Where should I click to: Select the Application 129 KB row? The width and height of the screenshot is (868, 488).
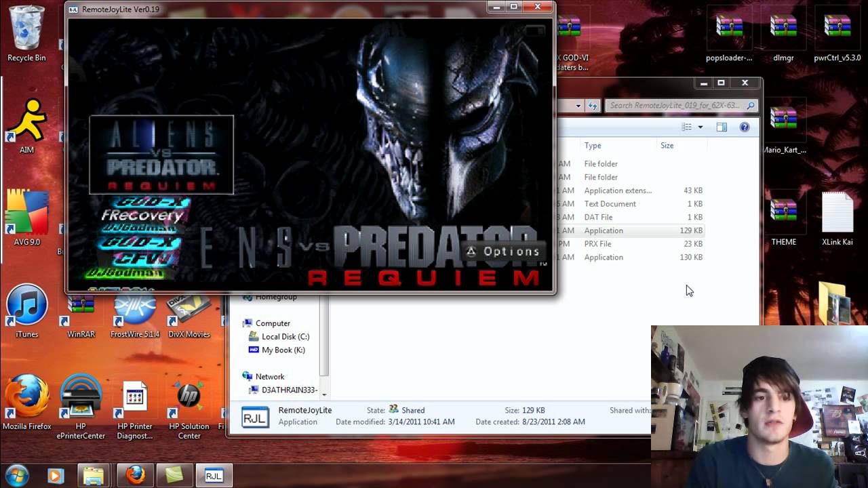631,230
